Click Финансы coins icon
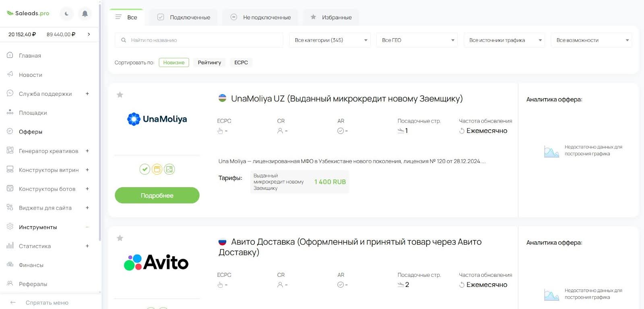 coord(10,264)
